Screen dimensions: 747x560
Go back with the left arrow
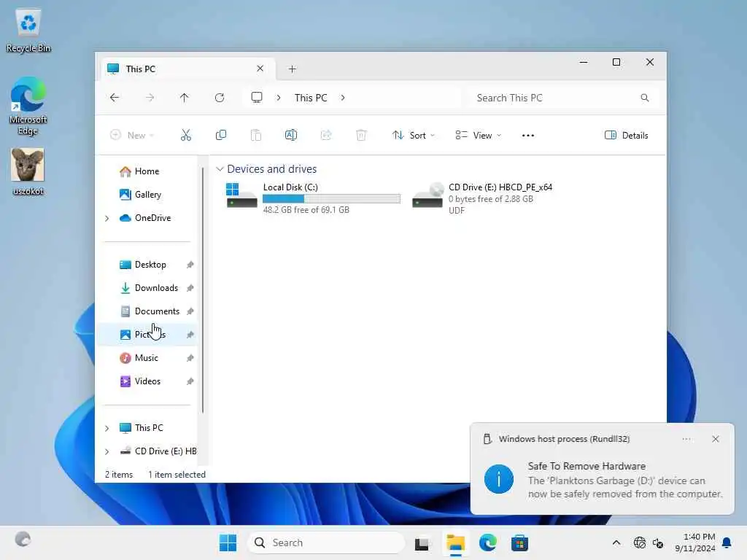pyautogui.click(x=115, y=98)
